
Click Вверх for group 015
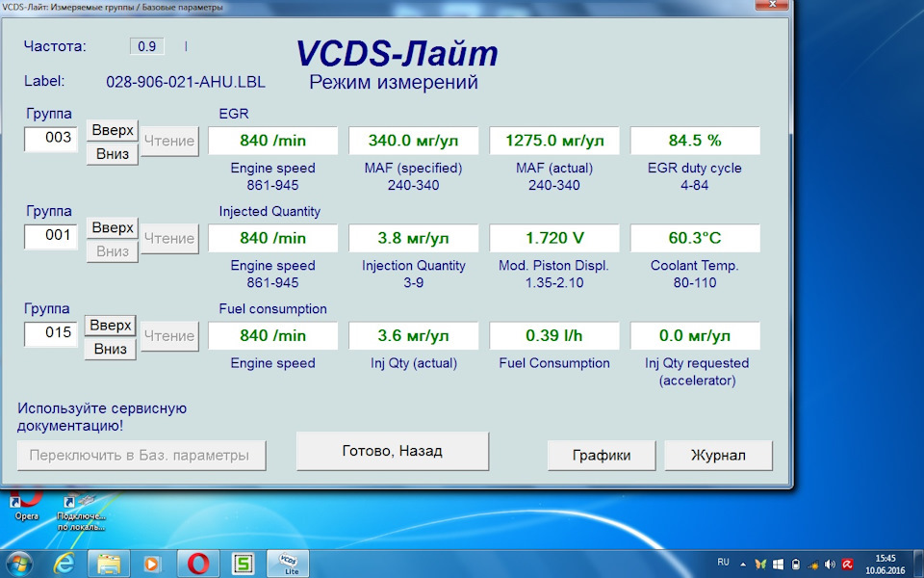click(x=110, y=326)
